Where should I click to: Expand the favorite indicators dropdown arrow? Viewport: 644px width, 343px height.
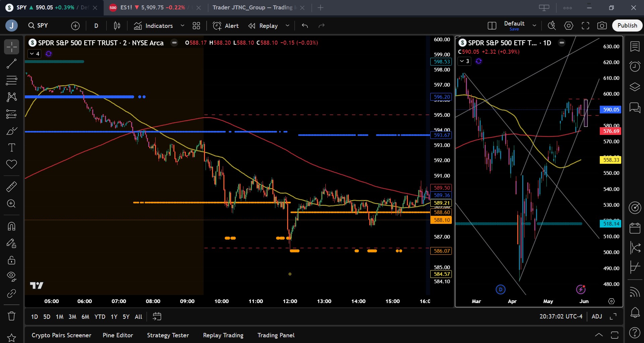(182, 26)
